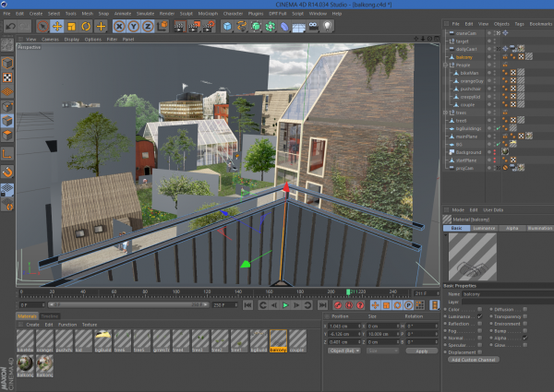
Task: Open the Object (Rel) coordinate dropdown
Action: 344,350
